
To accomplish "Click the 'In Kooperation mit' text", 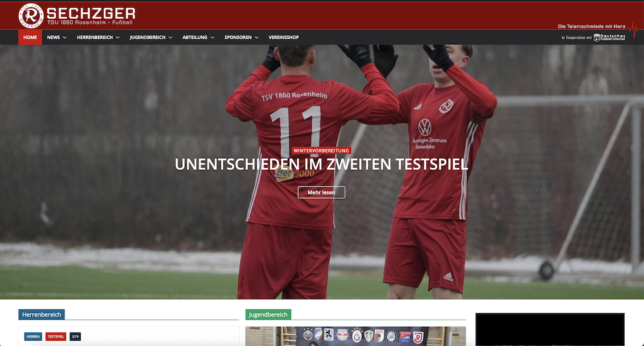I will (576, 38).
